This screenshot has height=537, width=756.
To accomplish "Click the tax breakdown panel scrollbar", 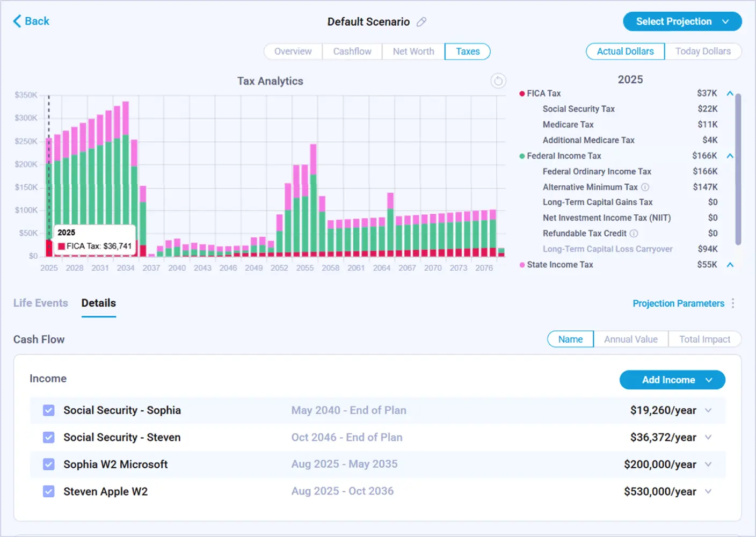I will click(738, 169).
